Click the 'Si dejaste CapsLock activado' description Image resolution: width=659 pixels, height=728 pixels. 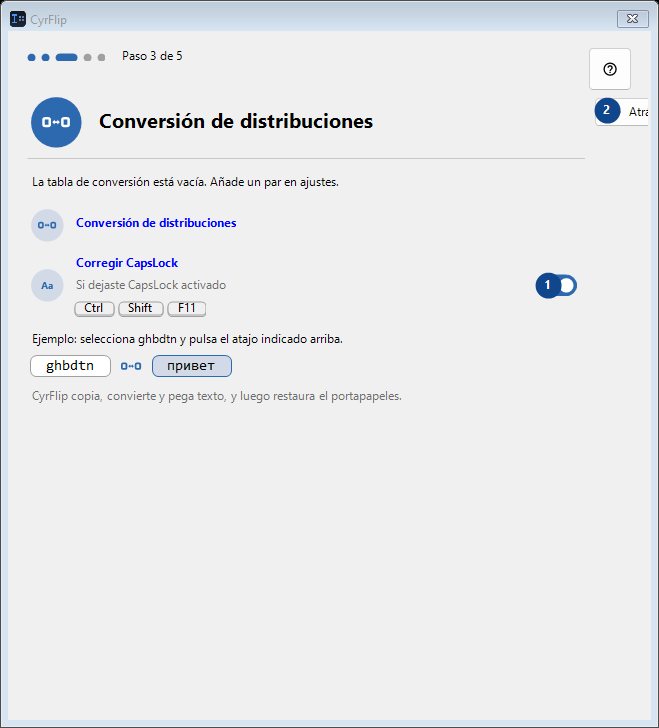coord(151,285)
